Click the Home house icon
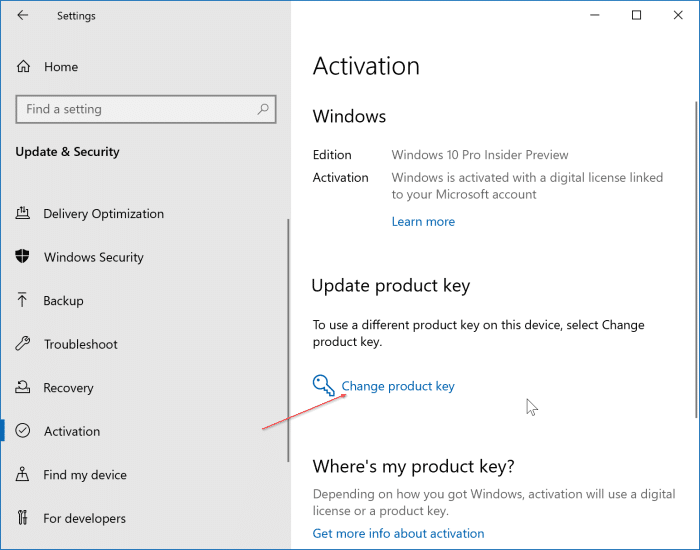Screen dimensions: 700x550 coord(23,67)
